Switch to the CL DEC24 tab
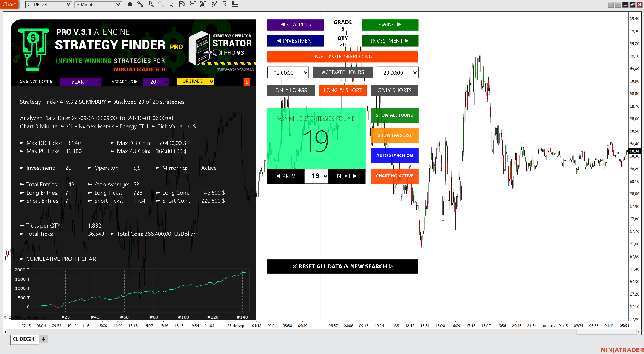644x354 pixels. pos(23,339)
